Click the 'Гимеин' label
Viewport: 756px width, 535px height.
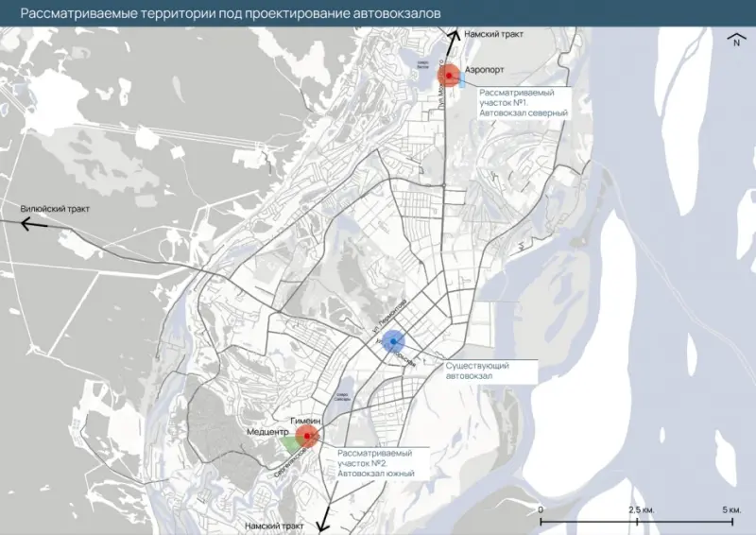click(x=305, y=422)
